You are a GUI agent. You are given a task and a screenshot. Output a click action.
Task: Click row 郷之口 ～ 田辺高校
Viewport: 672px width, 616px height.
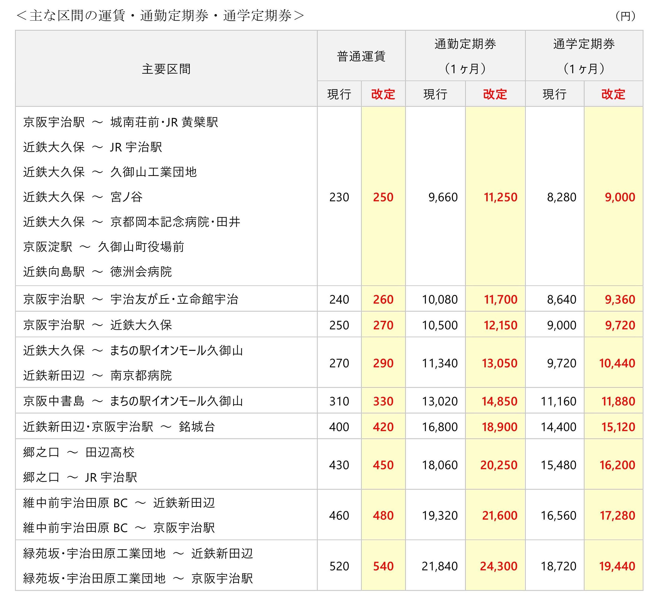(79, 452)
